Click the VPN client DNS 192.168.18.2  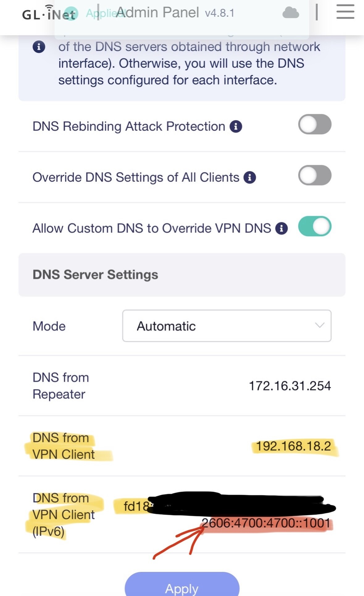(293, 446)
